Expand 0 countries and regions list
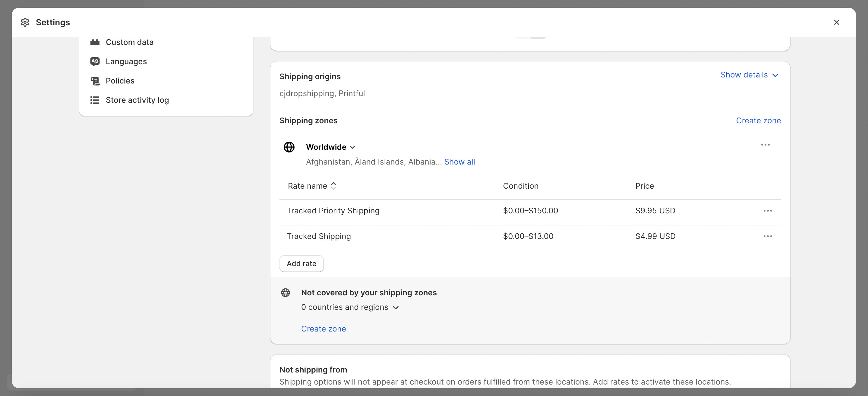Viewport: 868px width, 396px height. [x=350, y=307]
